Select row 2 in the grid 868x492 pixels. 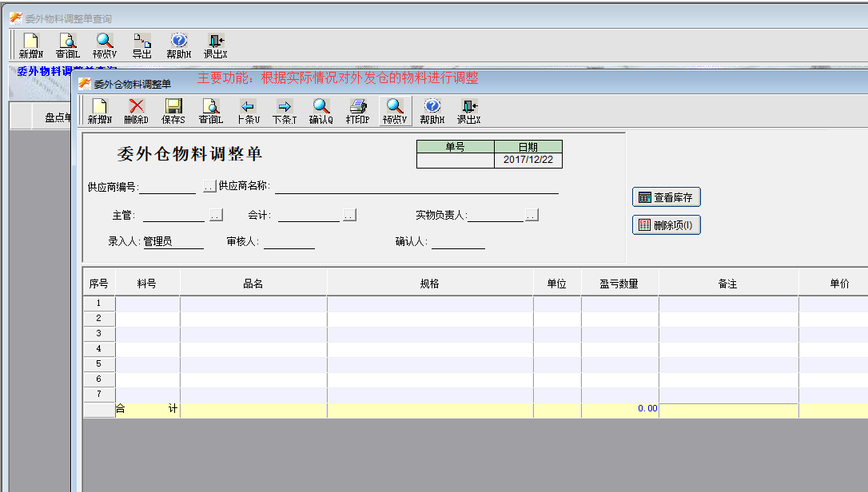click(x=99, y=318)
